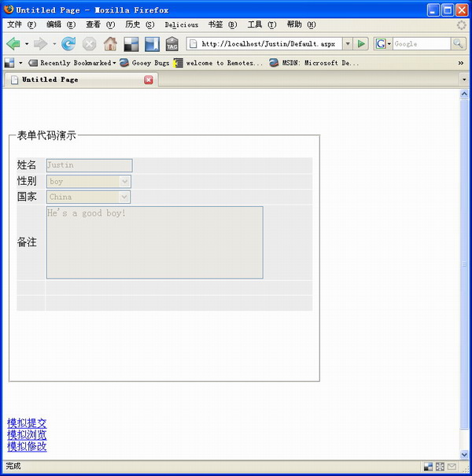Click the 模拟提交 link
This screenshot has width=472, height=476.
(27, 423)
